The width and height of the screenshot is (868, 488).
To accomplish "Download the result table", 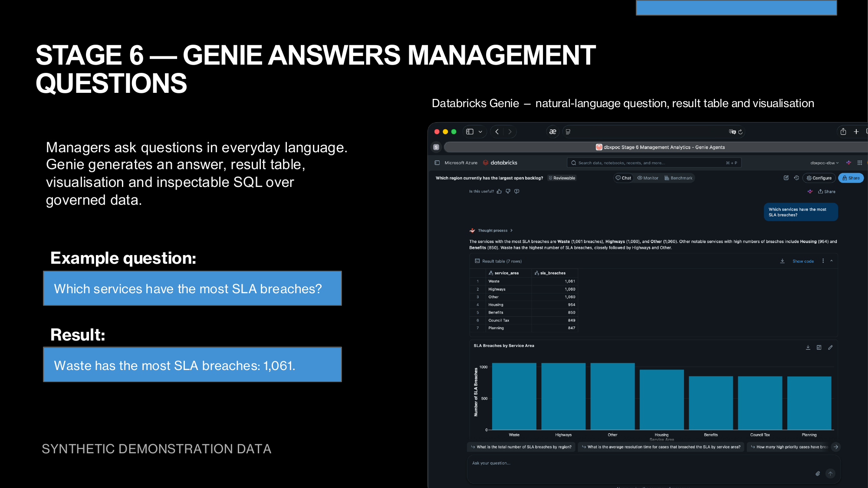I will 783,261.
